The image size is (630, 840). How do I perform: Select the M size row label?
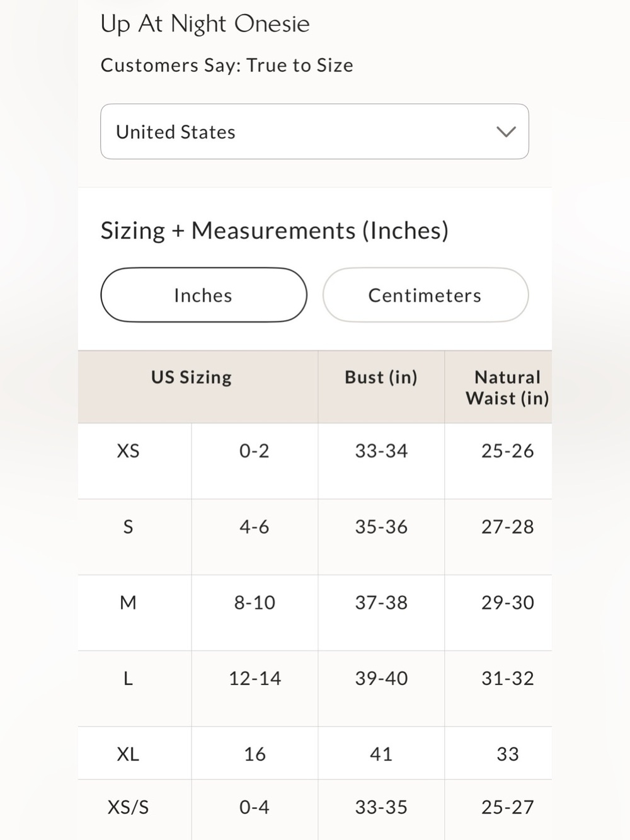128,602
